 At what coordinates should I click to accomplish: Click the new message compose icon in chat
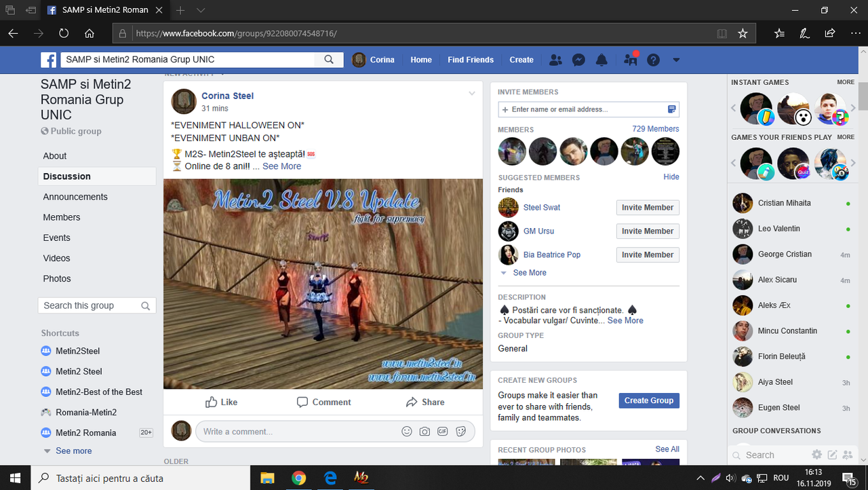tap(832, 455)
